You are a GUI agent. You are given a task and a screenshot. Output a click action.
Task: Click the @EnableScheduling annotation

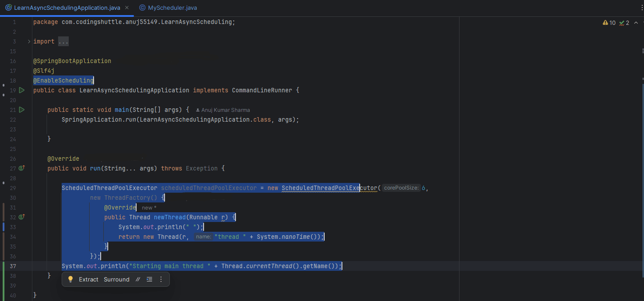tap(63, 80)
